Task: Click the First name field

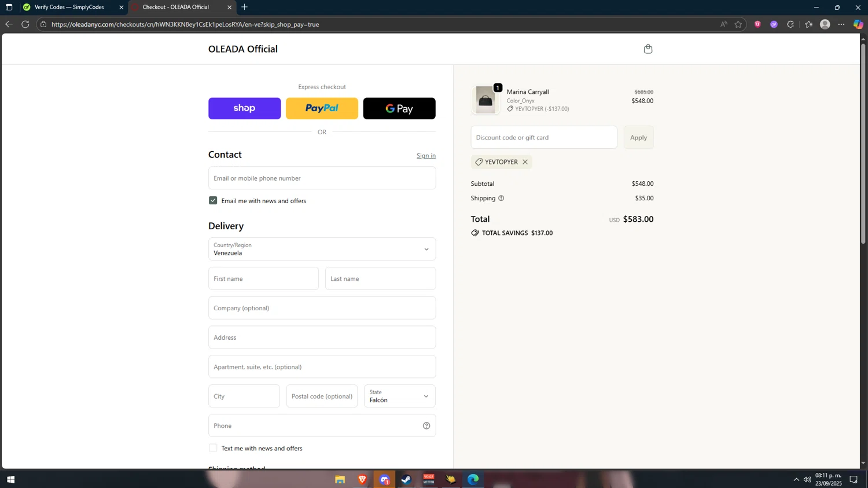Action: (263, 278)
